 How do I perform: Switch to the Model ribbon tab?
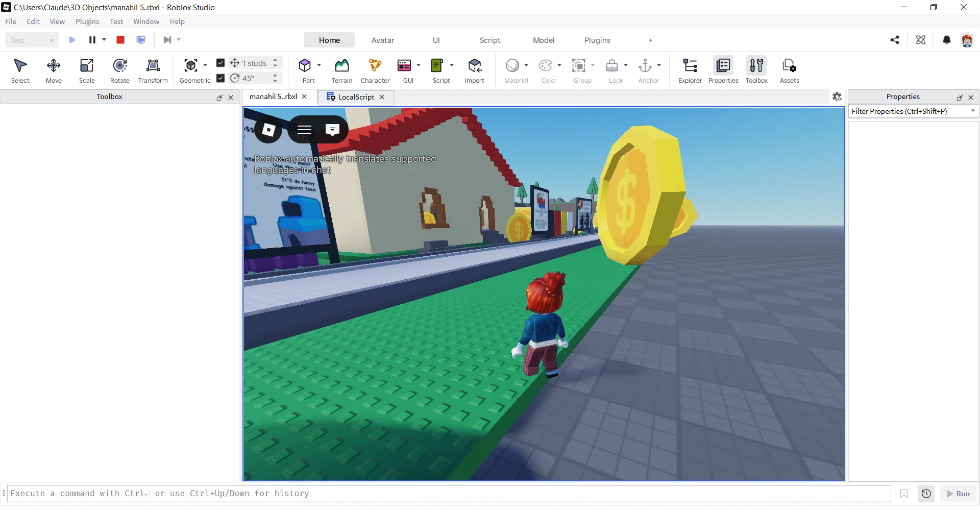point(544,40)
